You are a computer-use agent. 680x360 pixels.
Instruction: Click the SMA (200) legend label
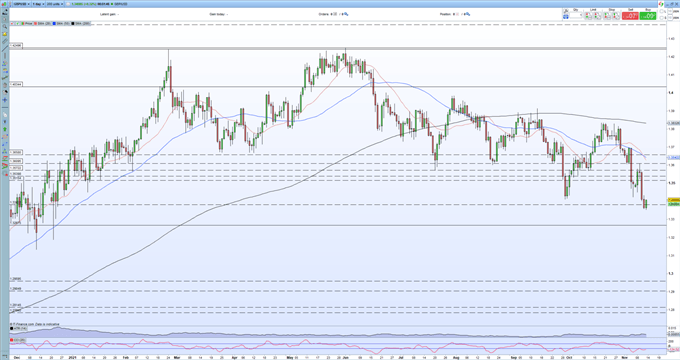pyautogui.click(x=83, y=23)
